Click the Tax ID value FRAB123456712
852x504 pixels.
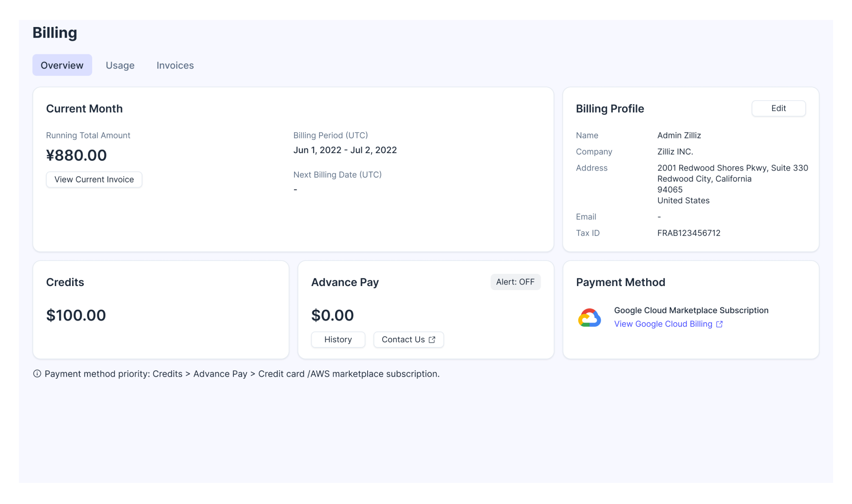pyautogui.click(x=688, y=233)
